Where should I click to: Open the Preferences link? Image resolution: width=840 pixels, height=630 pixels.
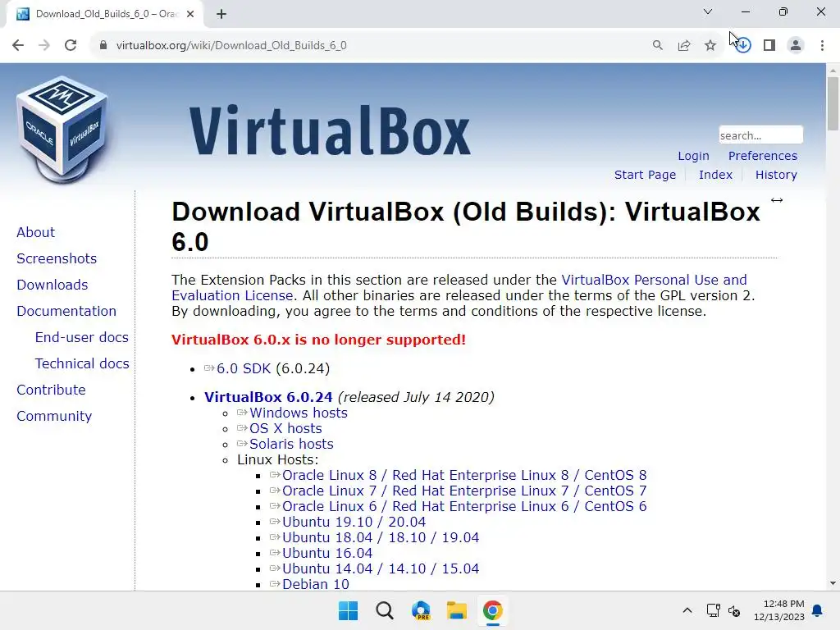pos(763,156)
